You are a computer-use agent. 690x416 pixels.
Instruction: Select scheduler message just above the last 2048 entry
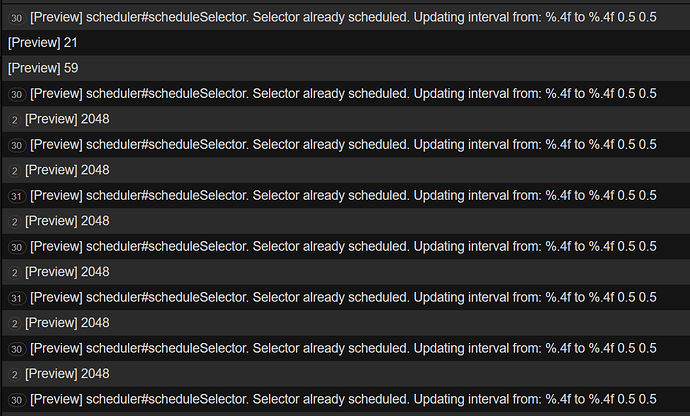343,348
